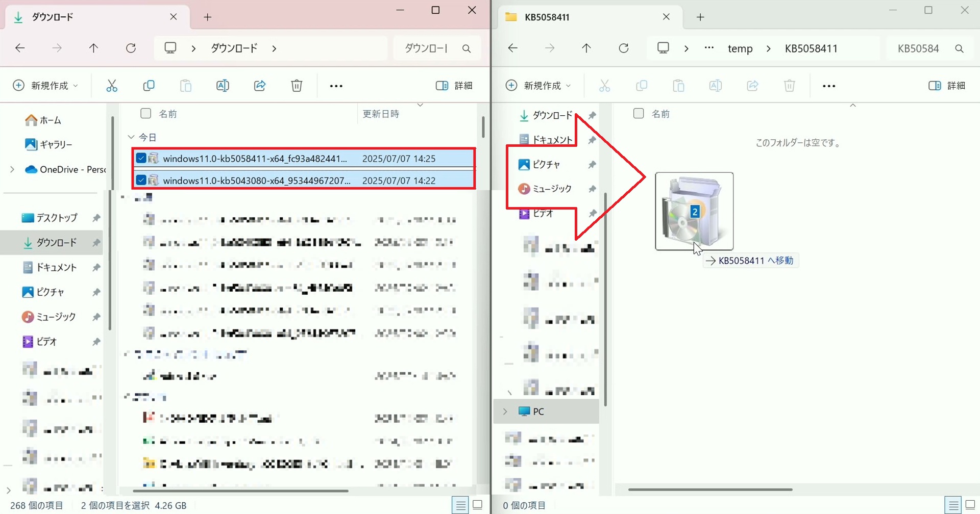Open the more options menu in KB5058411 toolbar
The image size is (980, 514).
[829, 86]
